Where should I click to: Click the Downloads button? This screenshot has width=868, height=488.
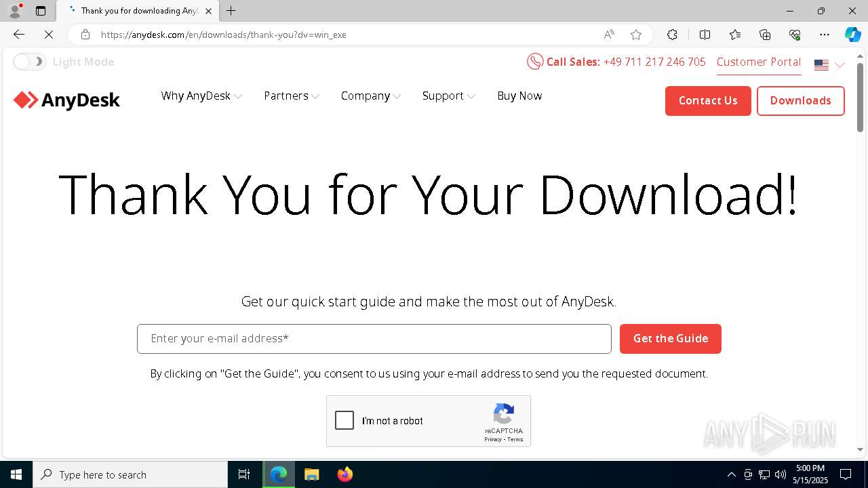800,100
